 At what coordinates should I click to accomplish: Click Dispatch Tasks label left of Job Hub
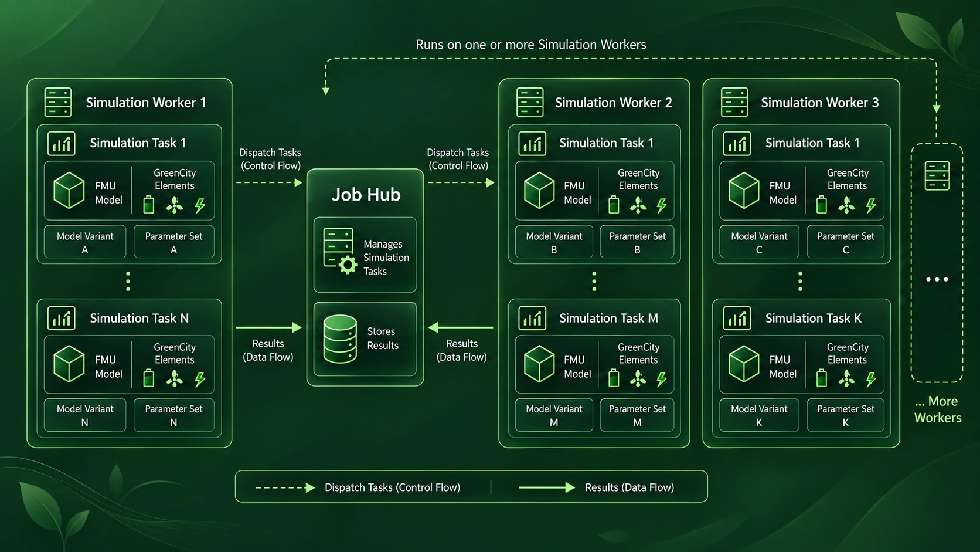[x=270, y=159]
